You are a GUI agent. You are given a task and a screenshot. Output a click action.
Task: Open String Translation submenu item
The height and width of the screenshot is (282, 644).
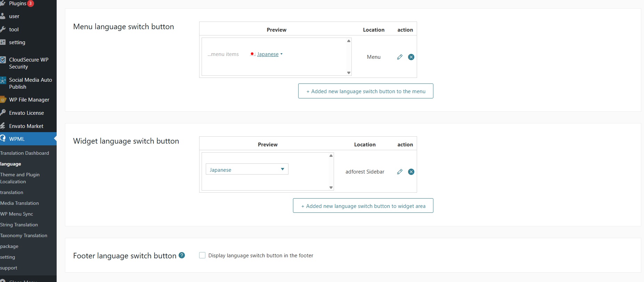[19, 225]
